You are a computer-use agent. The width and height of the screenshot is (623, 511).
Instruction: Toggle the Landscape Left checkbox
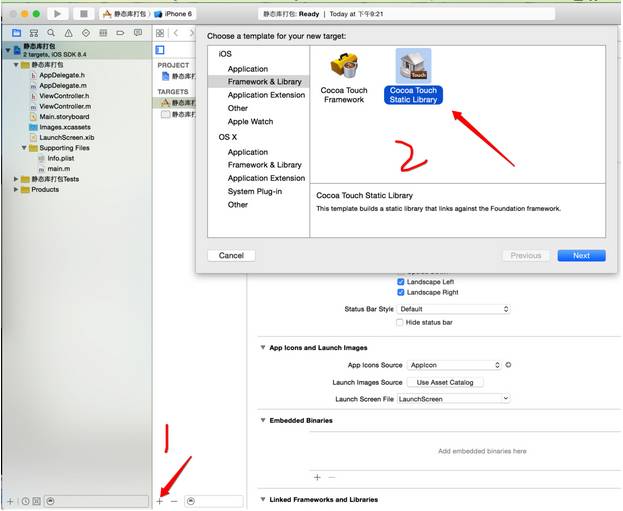[400, 282]
